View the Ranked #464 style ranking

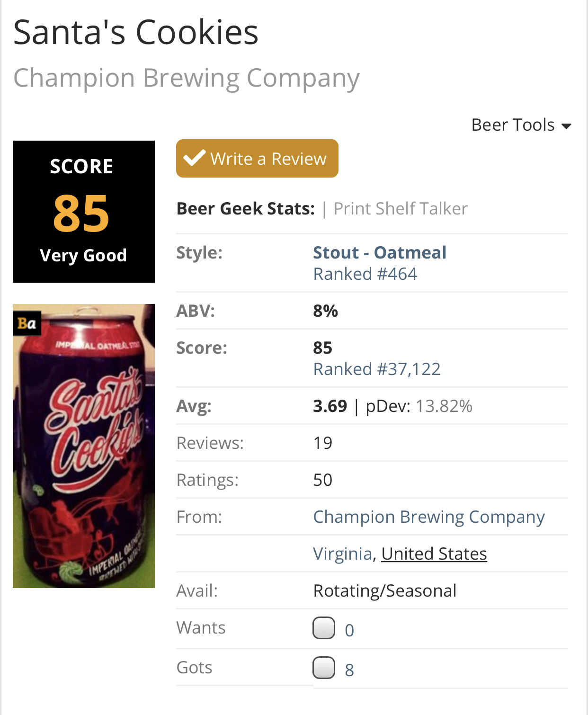[x=365, y=274]
